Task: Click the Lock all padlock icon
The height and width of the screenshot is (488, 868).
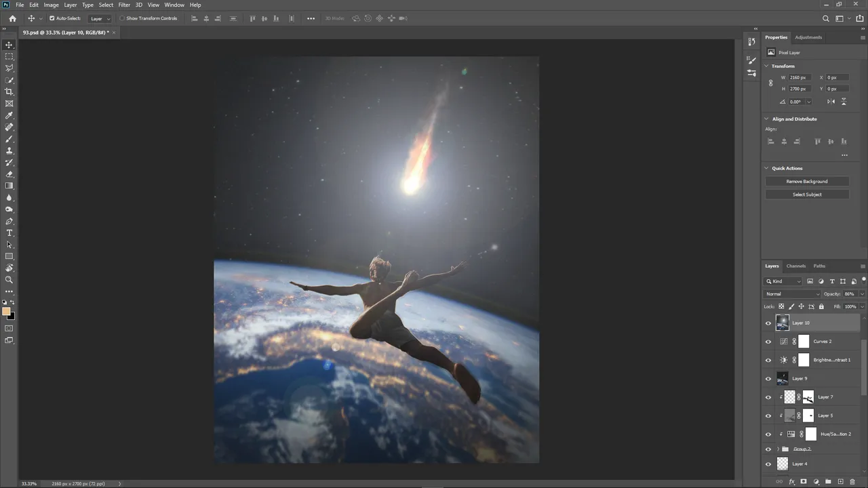Action: 821,306
